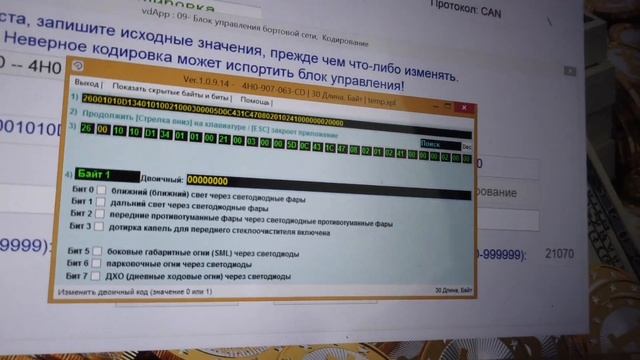
Task: Enable Бит 6 парковочные огни через светодиоды
Action: [x=96, y=264]
